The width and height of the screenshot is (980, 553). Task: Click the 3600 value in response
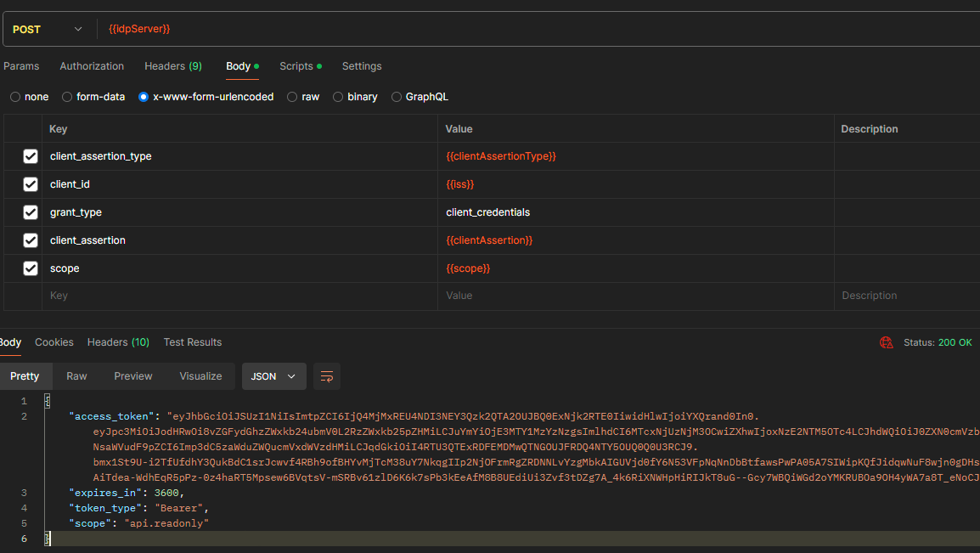166,493
